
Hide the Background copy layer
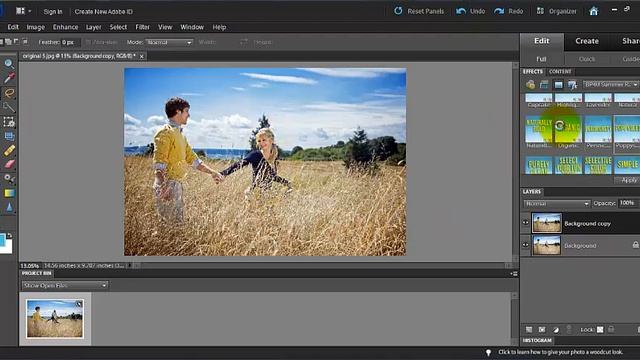[x=525, y=223]
